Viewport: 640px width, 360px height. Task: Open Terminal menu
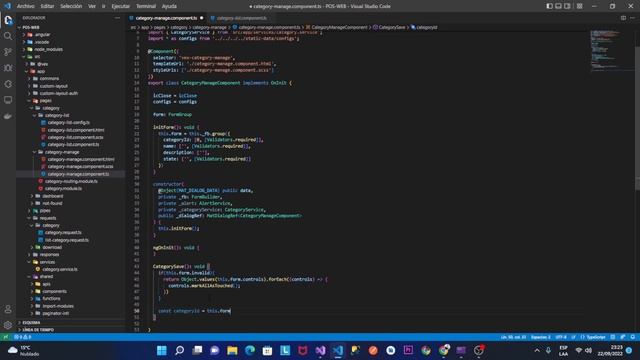(x=146, y=6)
